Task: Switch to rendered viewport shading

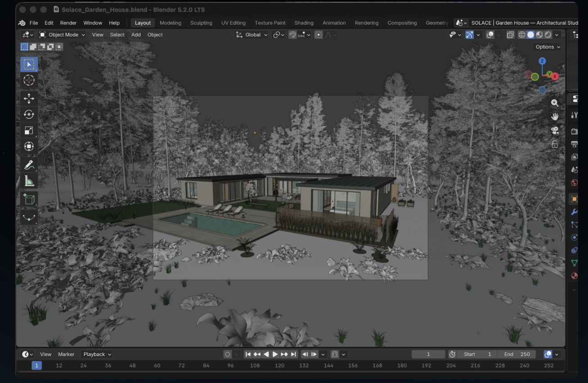Action: pyautogui.click(x=548, y=35)
